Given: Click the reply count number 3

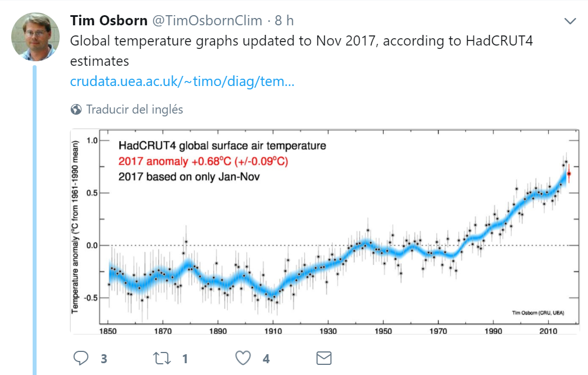Looking at the screenshot, I should coord(104,359).
